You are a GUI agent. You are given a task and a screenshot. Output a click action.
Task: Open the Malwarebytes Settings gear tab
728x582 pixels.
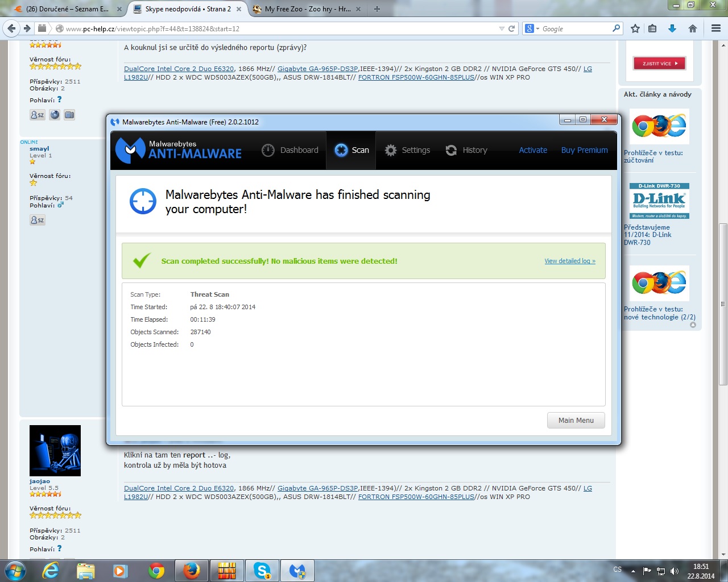click(407, 150)
